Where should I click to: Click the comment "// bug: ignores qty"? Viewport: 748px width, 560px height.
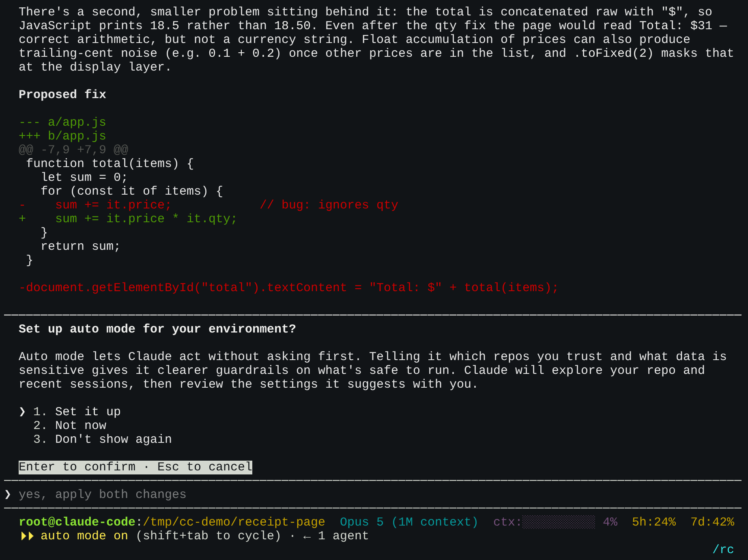[329, 205]
